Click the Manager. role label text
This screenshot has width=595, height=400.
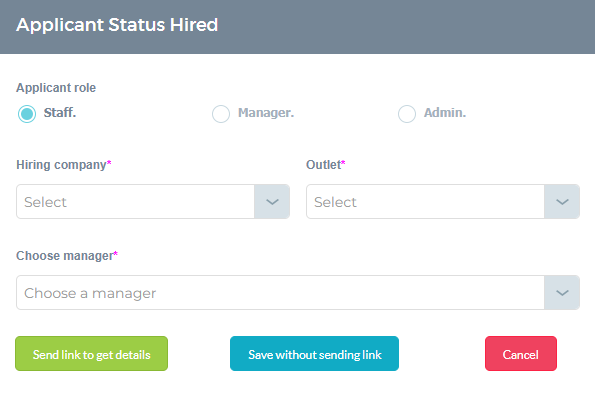pyautogui.click(x=266, y=113)
